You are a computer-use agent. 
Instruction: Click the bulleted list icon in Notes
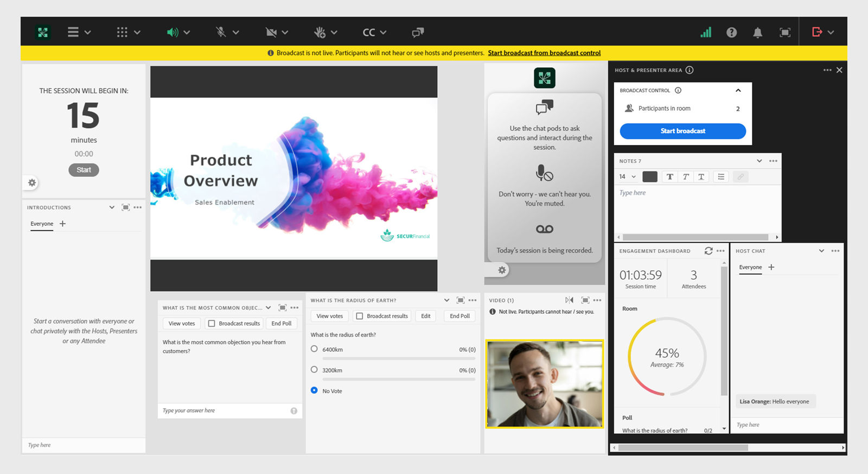pyautogui.click(x=720, y=176)
